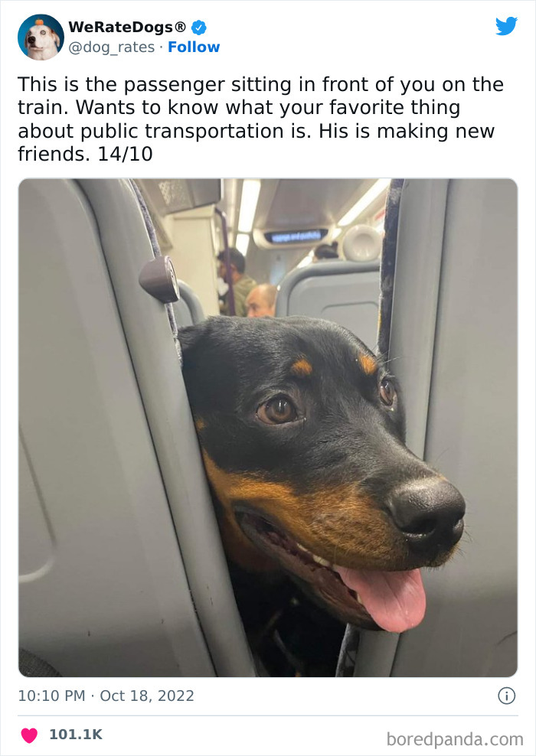The image size is (536, 756).
Task: Follow the WeRateDogs account
Action: pyautogui.click(x=194, y=47)
